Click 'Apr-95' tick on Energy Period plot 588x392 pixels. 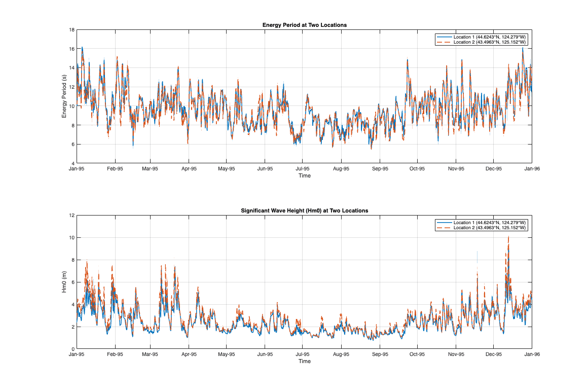tap(189, 169)
